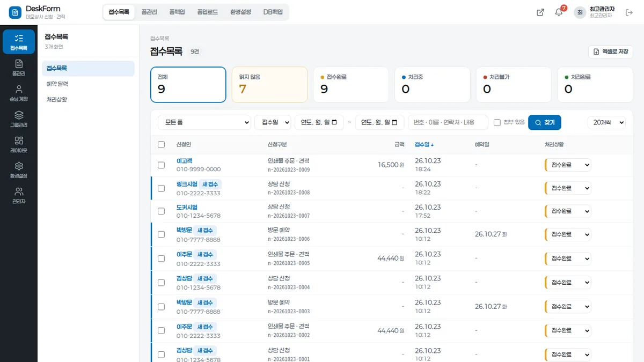644x362 pixels.
Task: Click the logout icon
Action: [x=630, y=12]
